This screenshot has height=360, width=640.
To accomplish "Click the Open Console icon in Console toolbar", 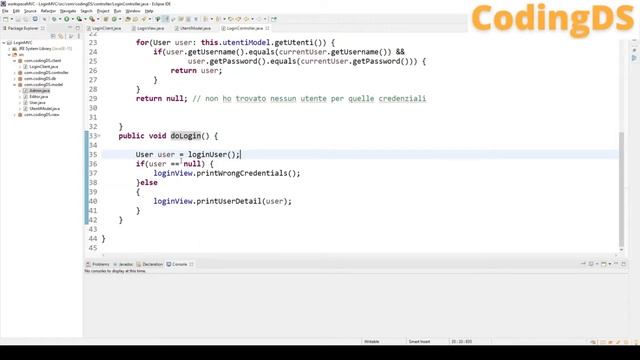I will [604, 264].
